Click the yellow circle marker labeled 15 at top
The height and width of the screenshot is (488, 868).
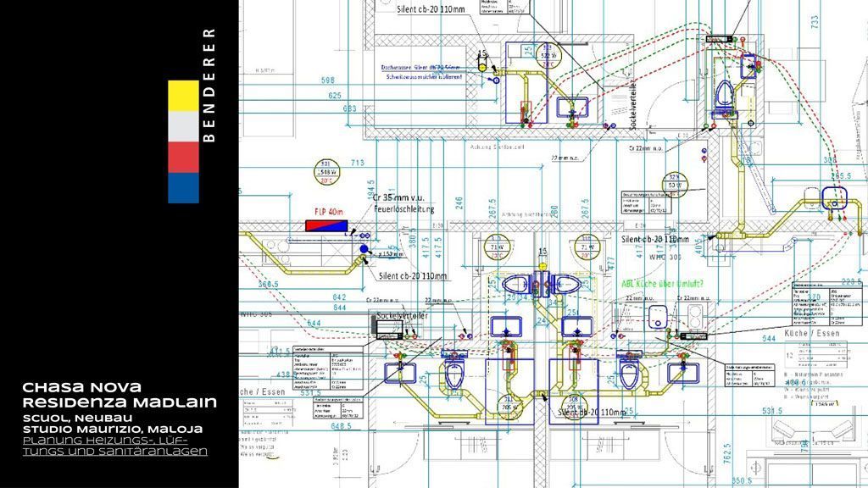(483, 66)
